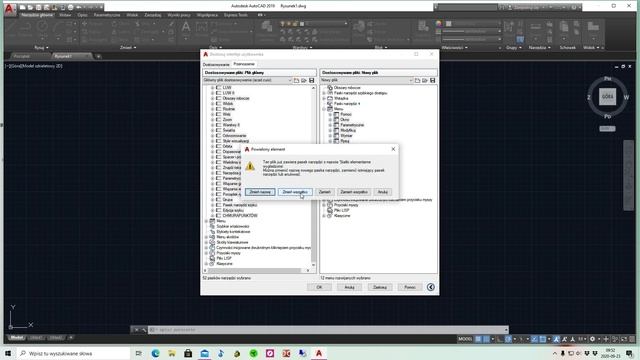Open the Wstaw ribbon tab in AutoCAD

point(65,15)
